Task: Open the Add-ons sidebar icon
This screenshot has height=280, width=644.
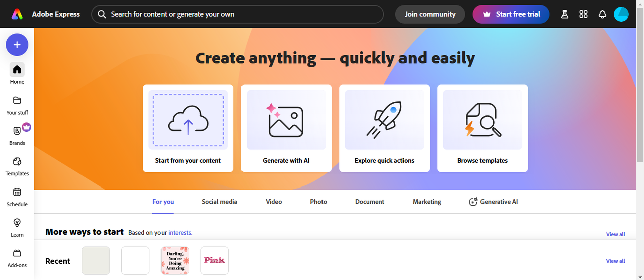Action: click(17, 253)
